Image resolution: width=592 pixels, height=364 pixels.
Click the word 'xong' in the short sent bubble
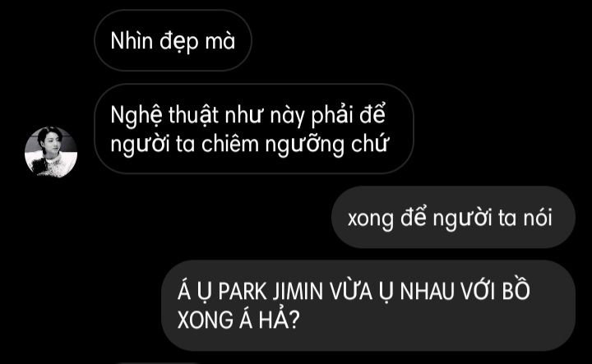click(370, 219)
